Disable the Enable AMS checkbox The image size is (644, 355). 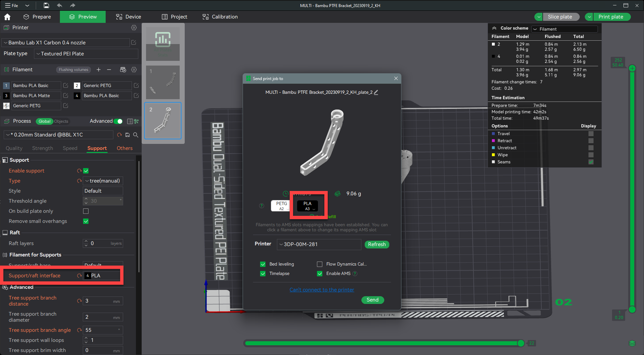pos(319,273)
